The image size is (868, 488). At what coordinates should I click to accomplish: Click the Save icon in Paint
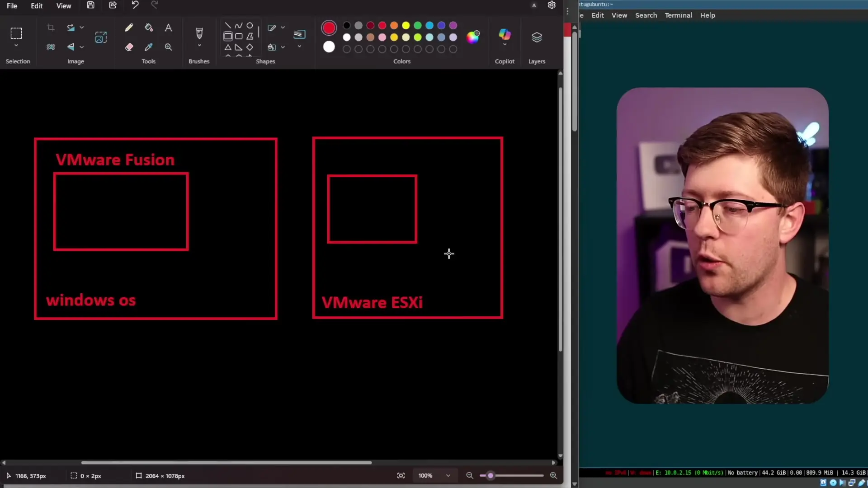(90, 5)
